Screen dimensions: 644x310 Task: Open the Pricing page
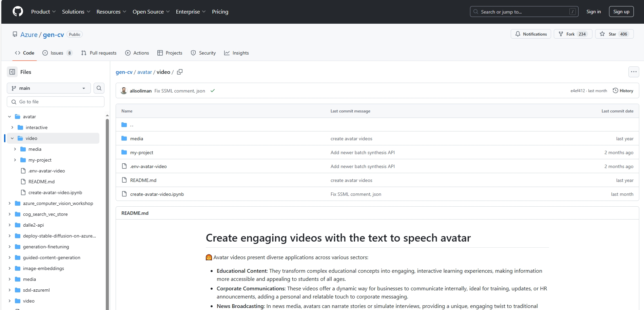pyautogui.click(x=220, y=12)
